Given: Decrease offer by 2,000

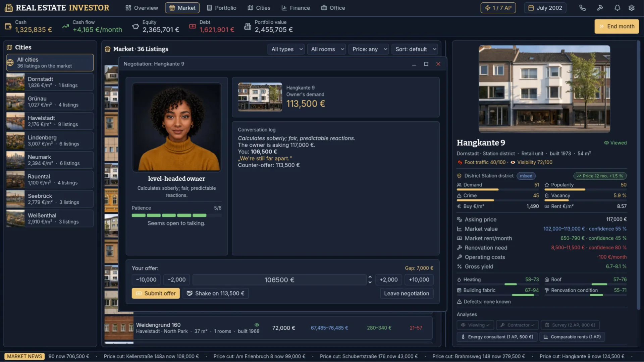Looking at the screenshot, I should tap(176, 280).
